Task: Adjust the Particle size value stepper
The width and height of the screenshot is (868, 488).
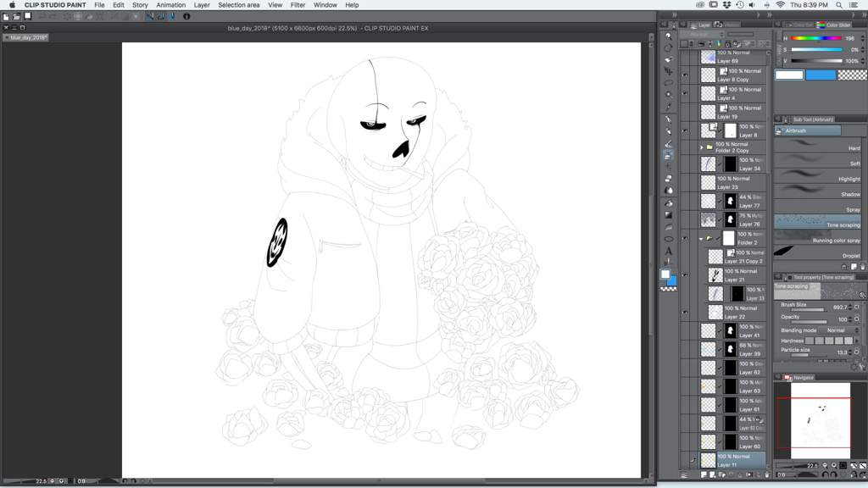Action: [x=850, y=352]
